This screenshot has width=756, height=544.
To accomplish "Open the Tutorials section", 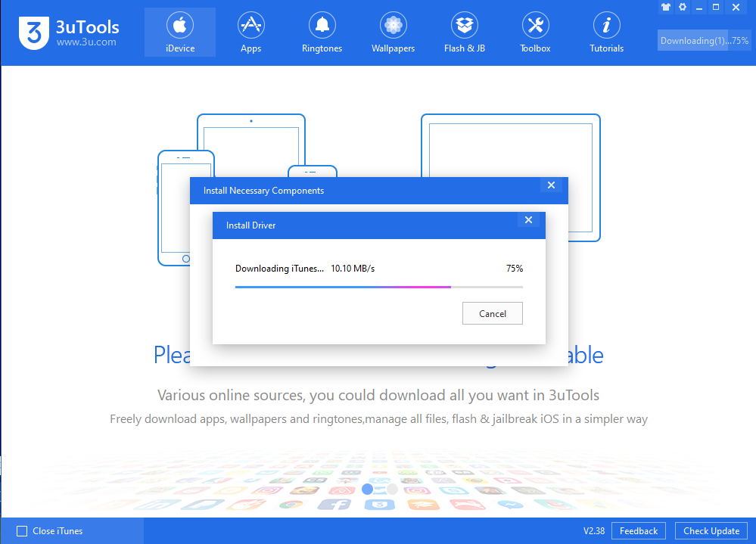I will (606, 33).
